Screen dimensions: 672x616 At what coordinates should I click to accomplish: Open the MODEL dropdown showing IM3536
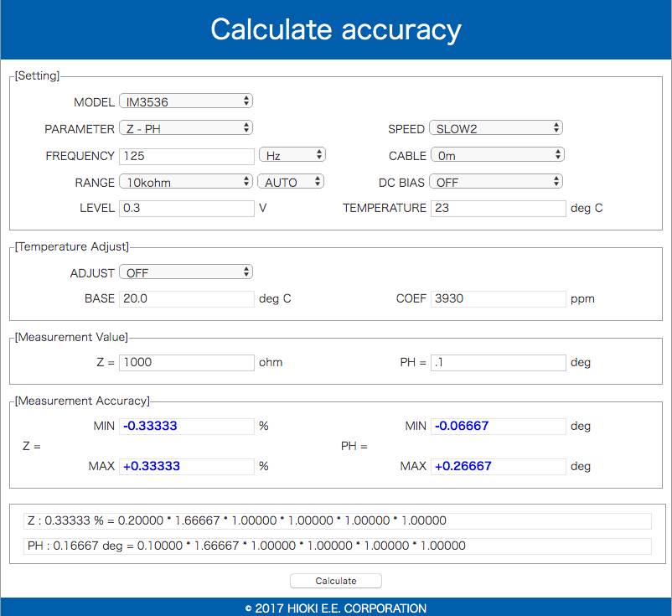click(x=186, y=101)
